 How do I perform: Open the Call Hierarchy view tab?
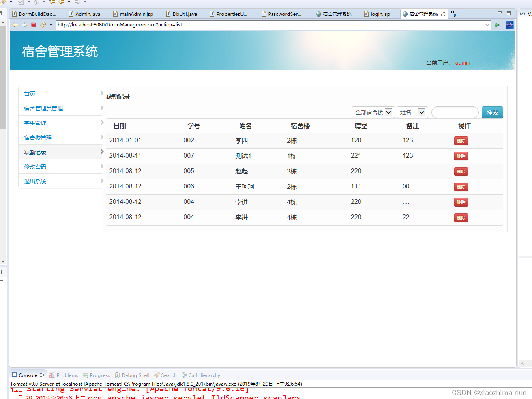tap(200, 375)
